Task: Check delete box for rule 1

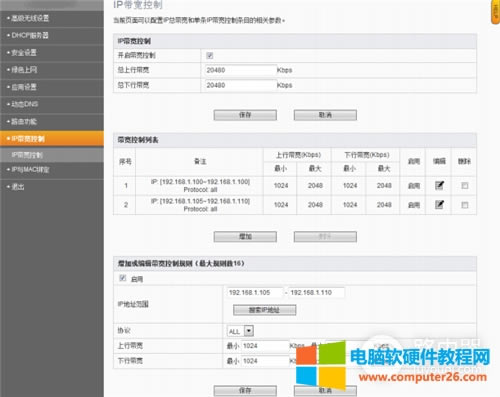Action: tap(465, 186)
